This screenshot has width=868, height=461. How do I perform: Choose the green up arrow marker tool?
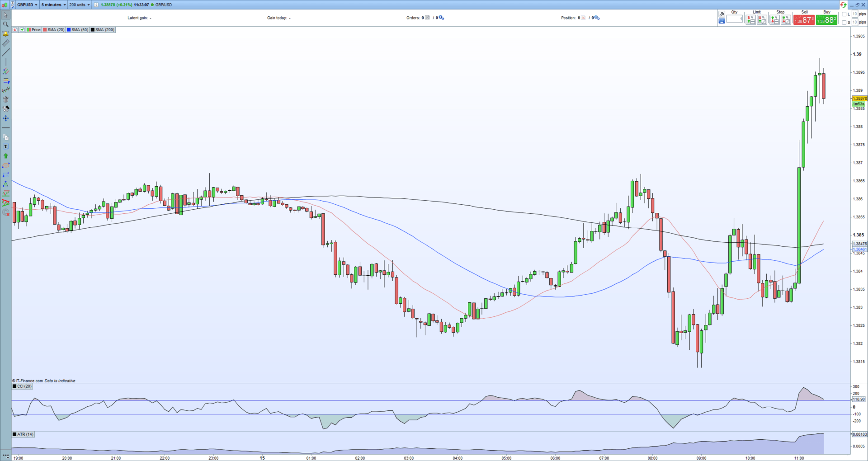point(6,156)
